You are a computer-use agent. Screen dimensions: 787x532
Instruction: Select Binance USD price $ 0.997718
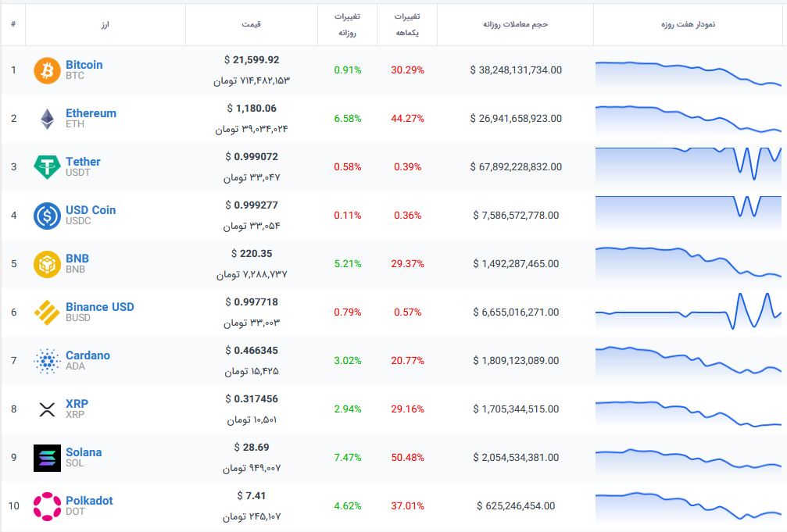pos(252,302)
